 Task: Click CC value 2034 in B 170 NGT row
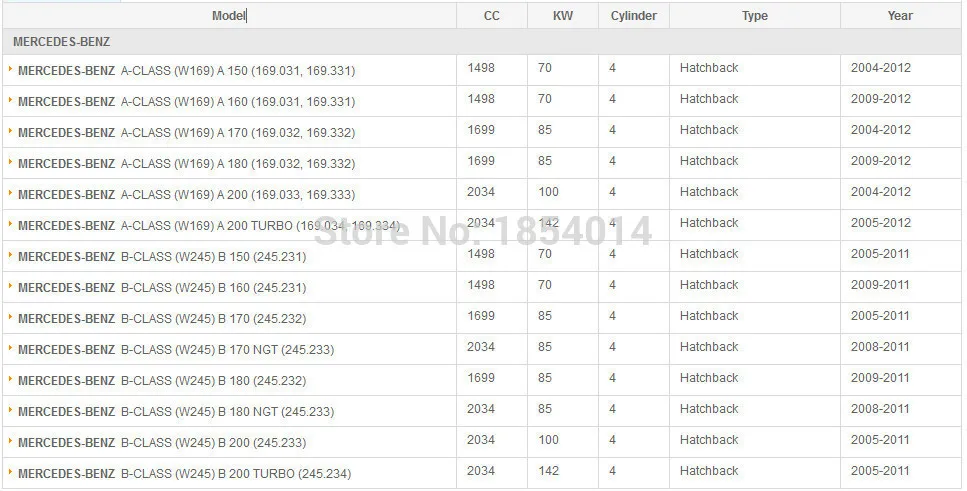pyautogui.click(x=481, y=347)
